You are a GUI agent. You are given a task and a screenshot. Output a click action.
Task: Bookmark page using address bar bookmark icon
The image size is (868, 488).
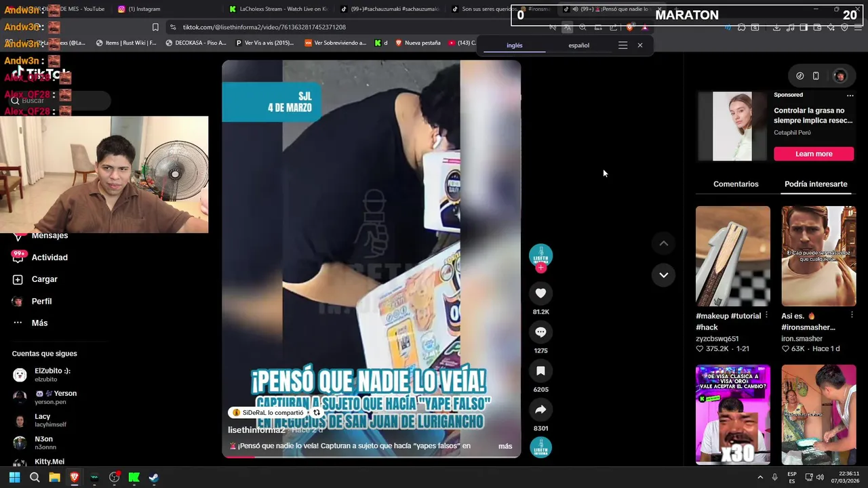click(x=155, y=27)
